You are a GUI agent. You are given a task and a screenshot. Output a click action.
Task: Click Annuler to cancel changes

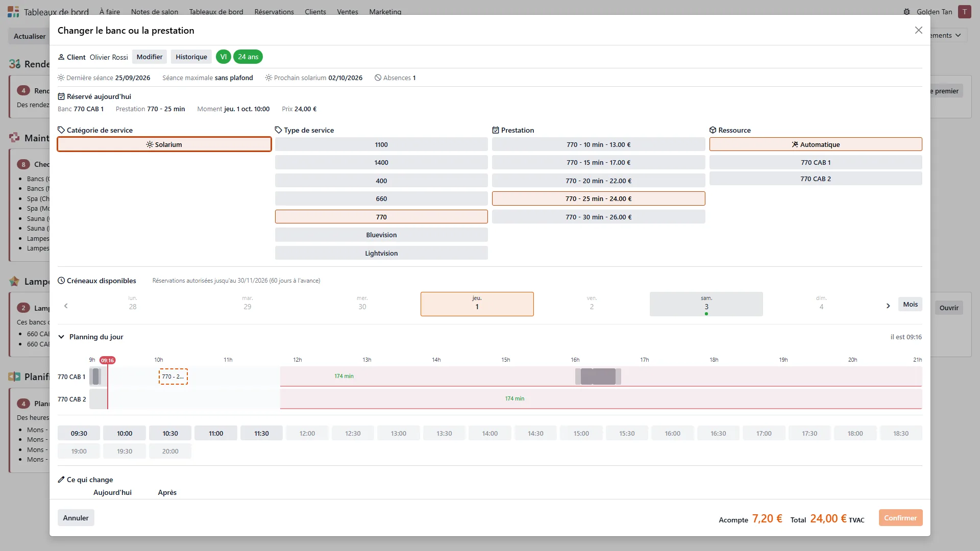tap(76, 518)
